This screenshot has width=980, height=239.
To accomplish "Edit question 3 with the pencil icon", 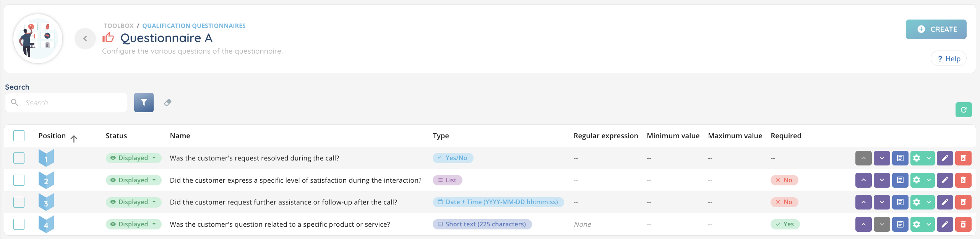I will tap(944, 202).
